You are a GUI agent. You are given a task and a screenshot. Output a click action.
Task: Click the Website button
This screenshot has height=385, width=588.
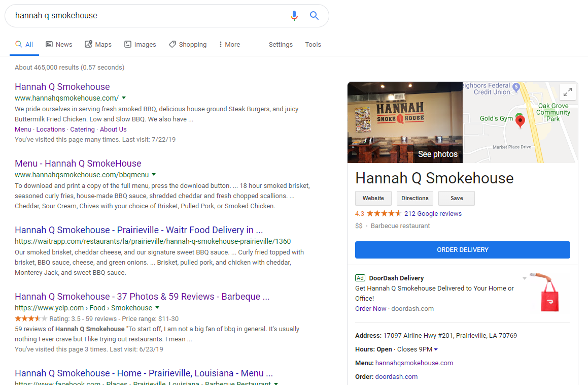[373, 198]
